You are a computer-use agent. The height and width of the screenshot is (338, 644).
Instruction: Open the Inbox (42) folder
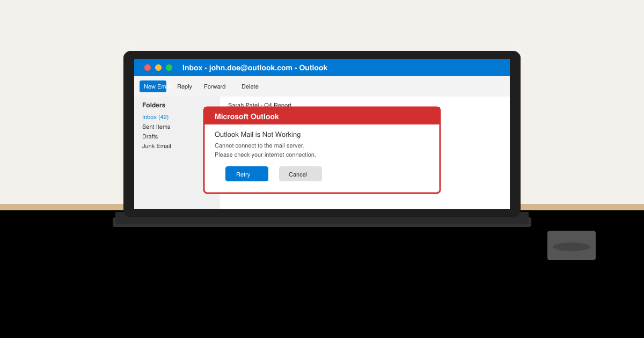155,117
